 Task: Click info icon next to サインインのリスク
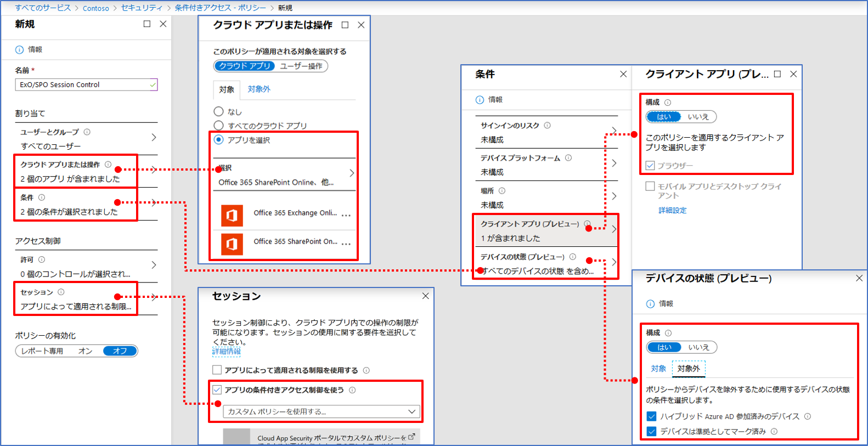547,125
